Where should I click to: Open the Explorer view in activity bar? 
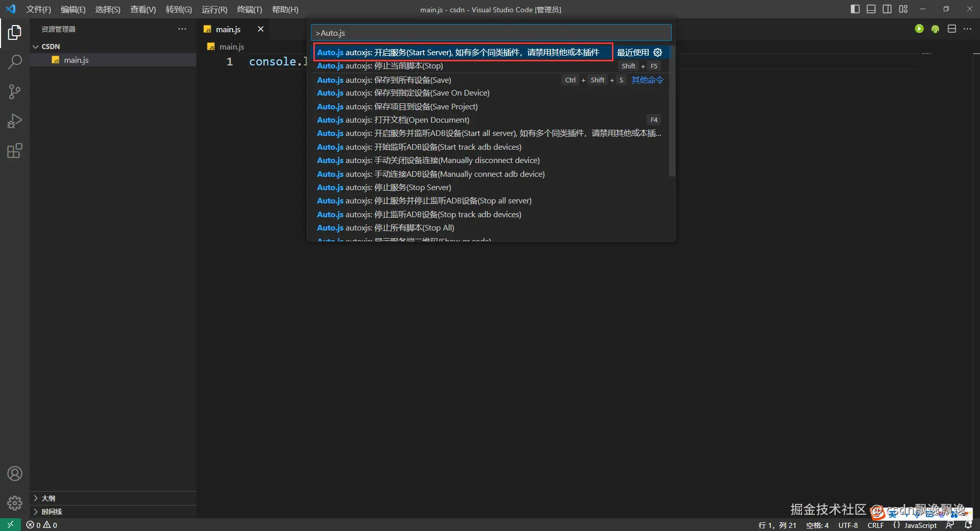pyautogui.click(x=15, y=33)
